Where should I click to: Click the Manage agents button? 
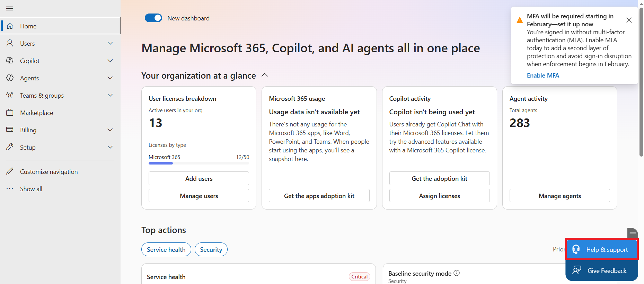(x=559, y=196)
